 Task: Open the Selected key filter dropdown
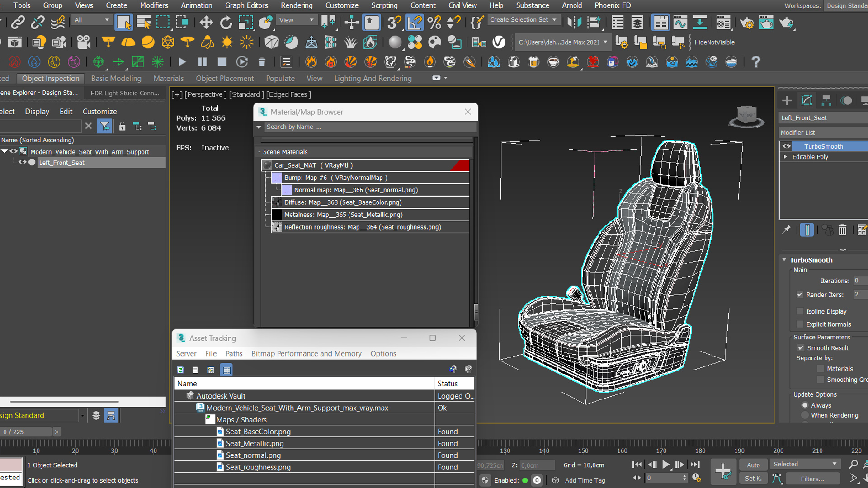806,464
